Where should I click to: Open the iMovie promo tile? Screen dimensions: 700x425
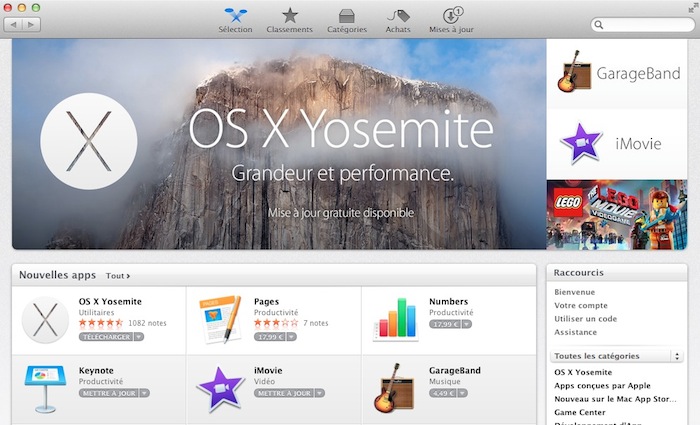(x=617, y=144)
